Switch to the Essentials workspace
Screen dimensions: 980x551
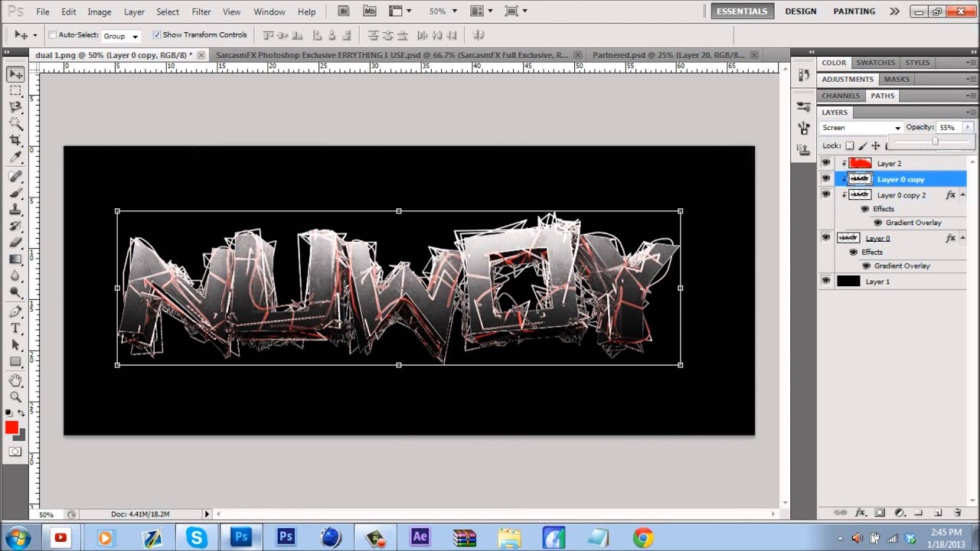742,11
